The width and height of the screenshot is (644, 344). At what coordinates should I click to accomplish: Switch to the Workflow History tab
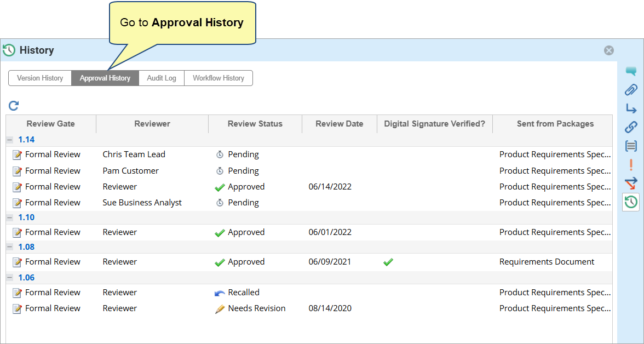[219, 78]
